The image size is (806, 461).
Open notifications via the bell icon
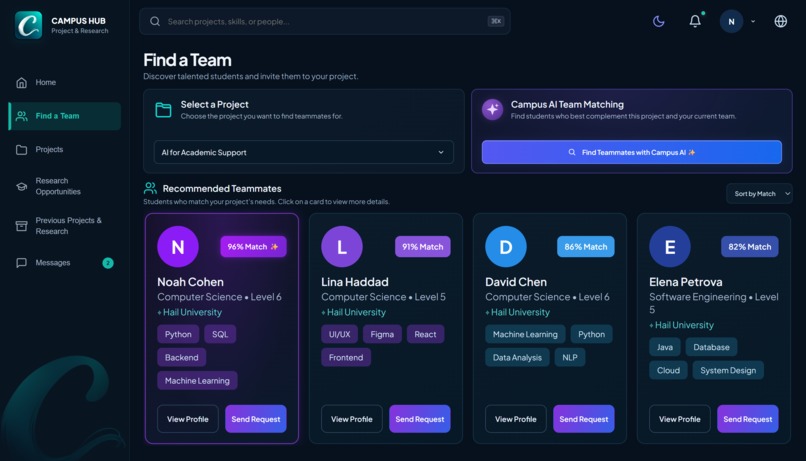tap(695, 21)
